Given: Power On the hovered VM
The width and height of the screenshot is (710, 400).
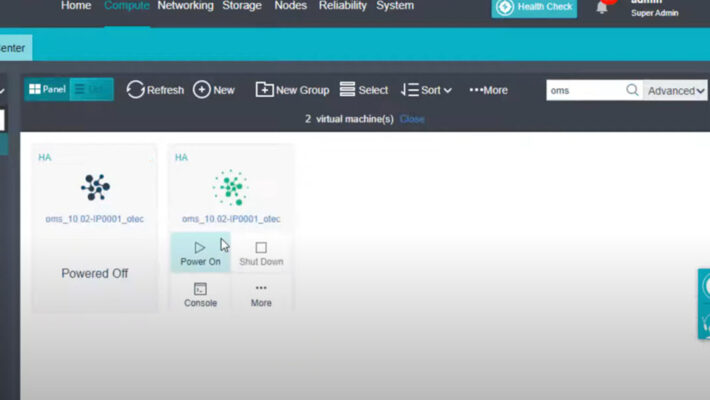Looking at the screenshot, I should 200,253.
